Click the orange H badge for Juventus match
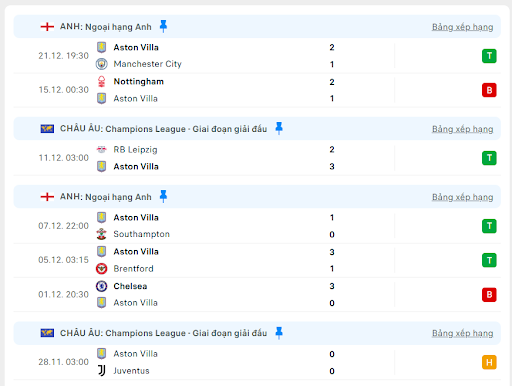This screenshot has height=386, width=512. [x=489, y=362]
